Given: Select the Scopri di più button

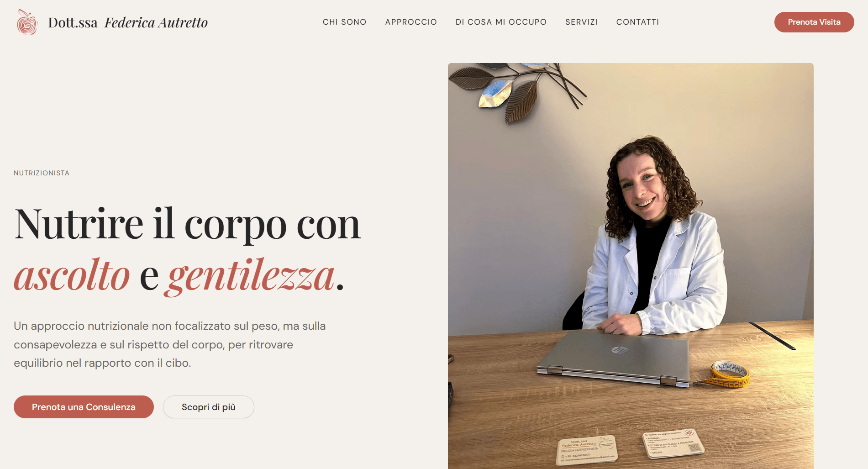Looking at the screenshot, I should pos(209,407).
